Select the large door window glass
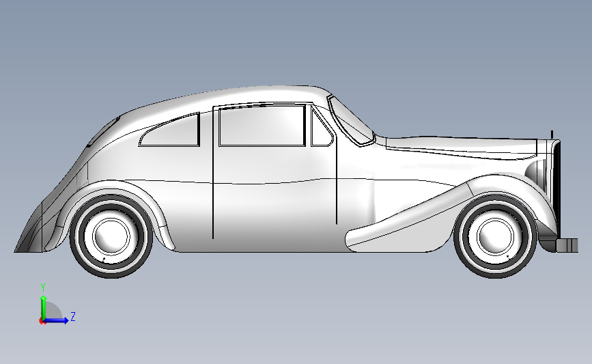 [x=262, y=126]
